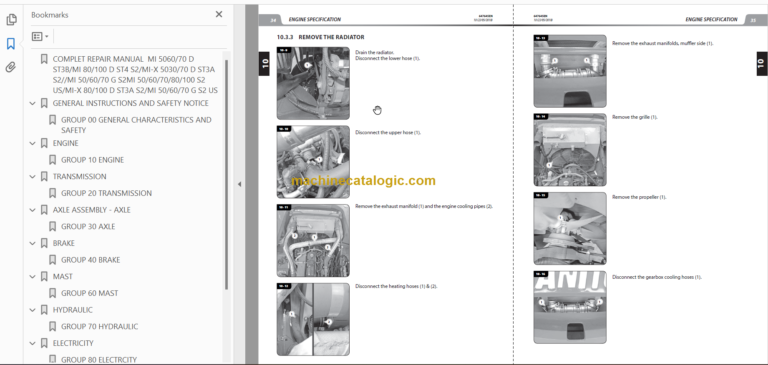Go to GROUP 10 ENGINE bookmark
This screenshot has height=365, width=768.
92,160
